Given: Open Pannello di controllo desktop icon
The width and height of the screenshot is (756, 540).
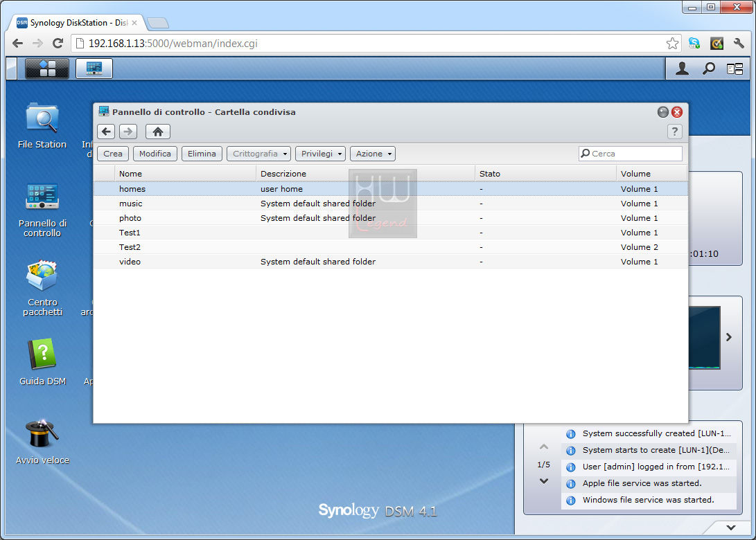Looking at the screenshot, I should pos(42,210).
